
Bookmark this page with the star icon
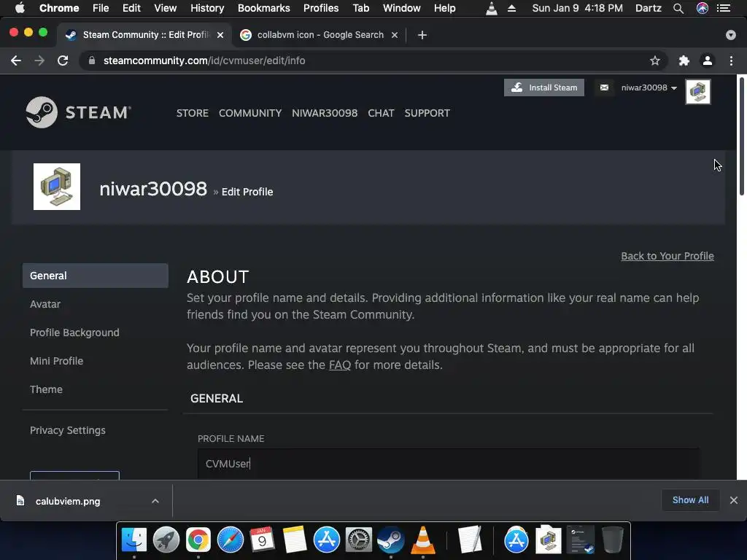pos(655,61)
